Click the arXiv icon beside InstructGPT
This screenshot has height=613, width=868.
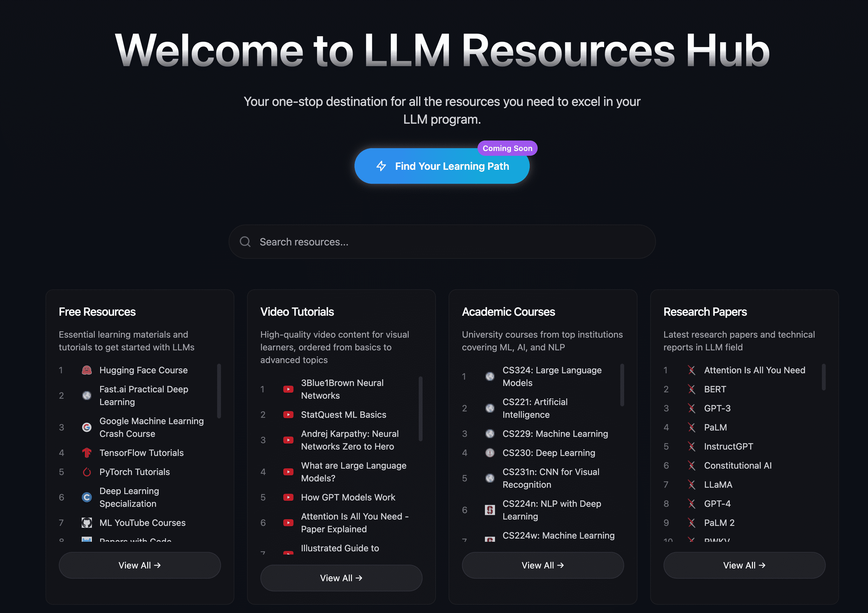691,447
